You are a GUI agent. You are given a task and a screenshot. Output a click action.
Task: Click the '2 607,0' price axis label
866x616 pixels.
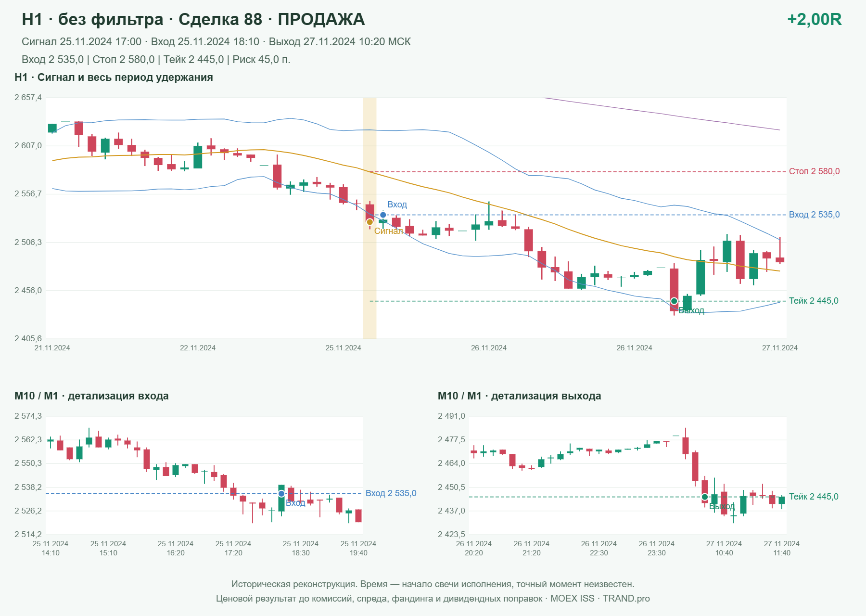(x=28, y=146)
